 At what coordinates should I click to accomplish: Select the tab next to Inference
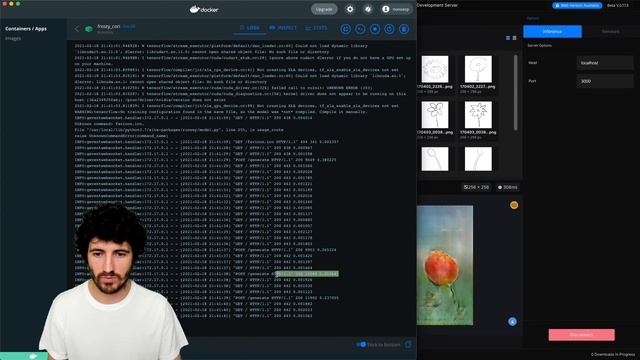click(611, 31)
